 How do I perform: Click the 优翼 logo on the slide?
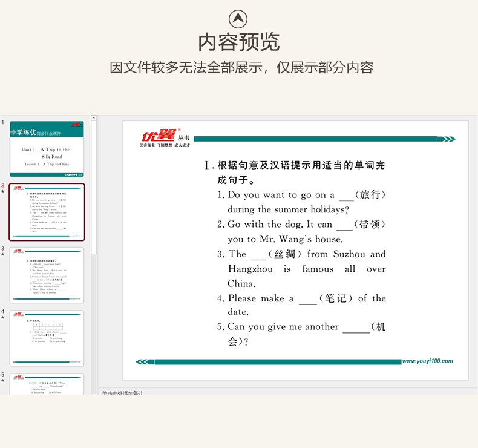165,138
